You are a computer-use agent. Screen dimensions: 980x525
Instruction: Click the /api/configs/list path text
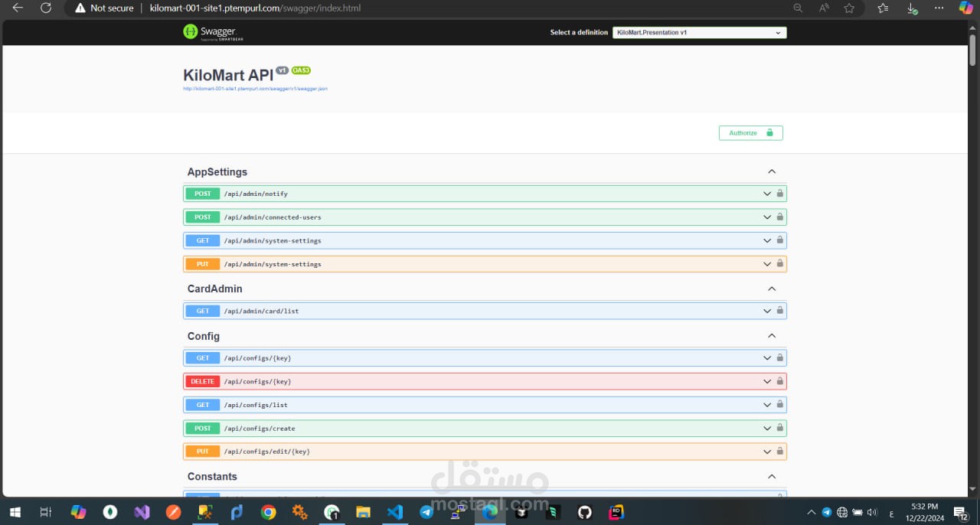pyautogui.click(x=256, y=405)
